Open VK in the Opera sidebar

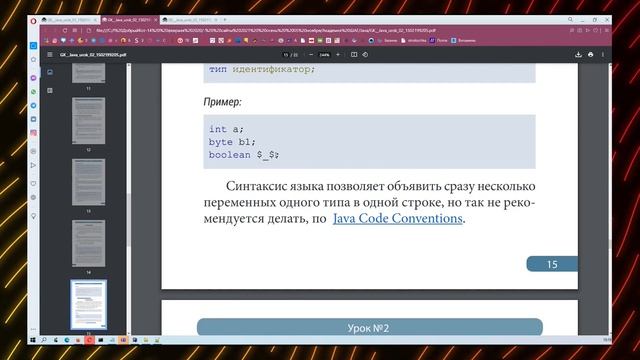33,119
